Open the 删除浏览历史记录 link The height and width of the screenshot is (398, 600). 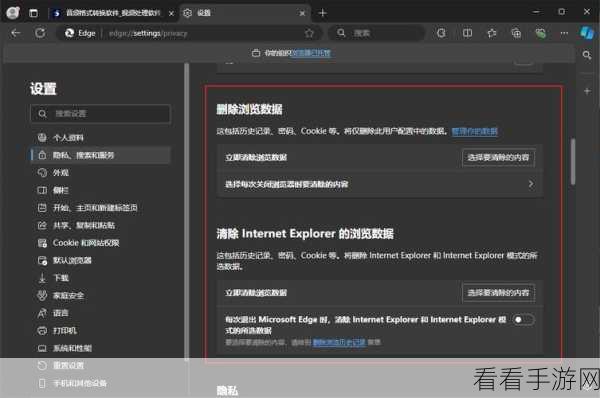339,342
